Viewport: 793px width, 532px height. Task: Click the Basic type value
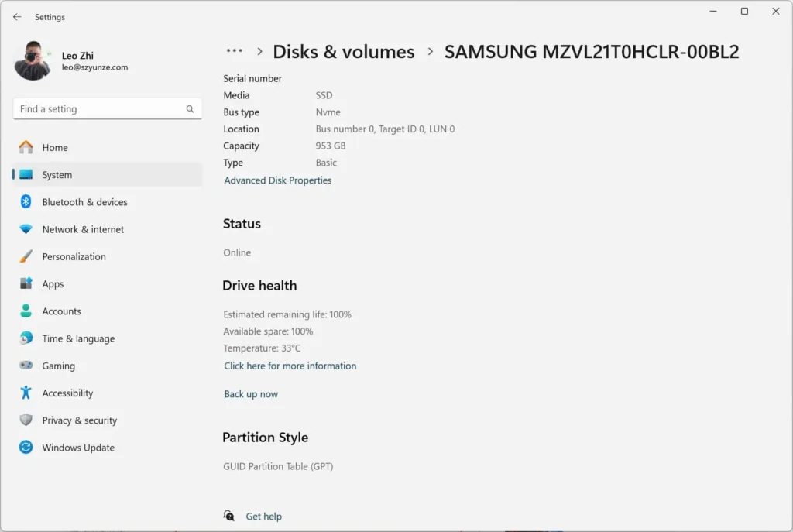[326, 163]
